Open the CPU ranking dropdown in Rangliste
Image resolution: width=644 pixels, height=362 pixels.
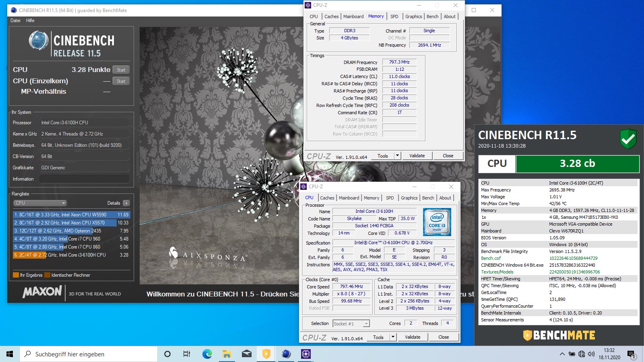[x=40, y=203]
